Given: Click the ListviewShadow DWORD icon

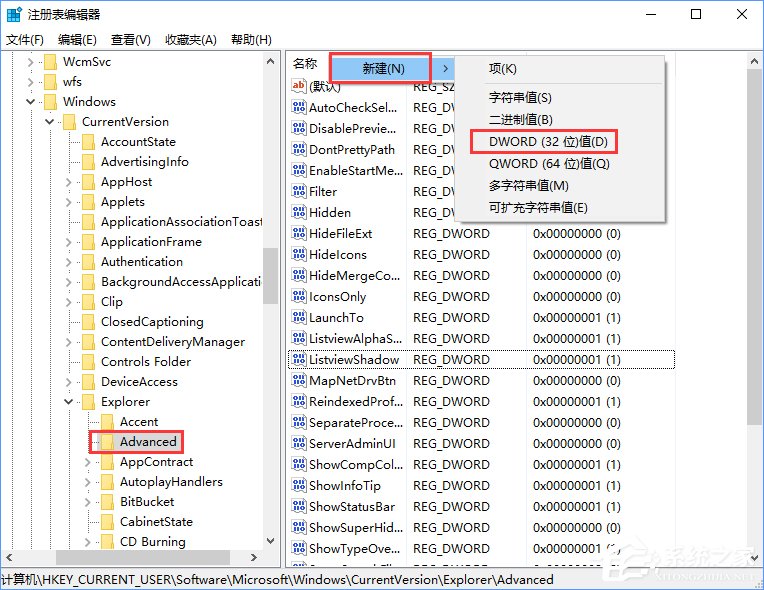Looking at the screenshot, I should point(298,360).
